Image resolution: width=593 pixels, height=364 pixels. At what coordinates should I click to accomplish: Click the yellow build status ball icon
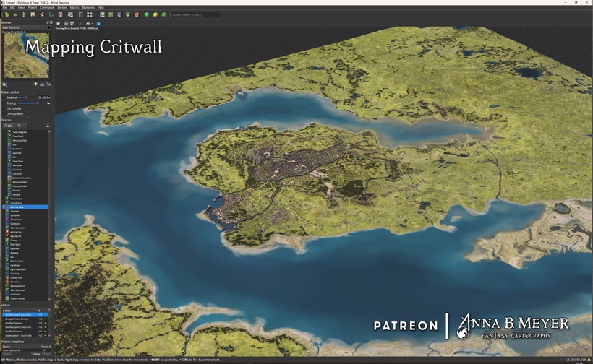pyautogui.click(x=155, y=14)
